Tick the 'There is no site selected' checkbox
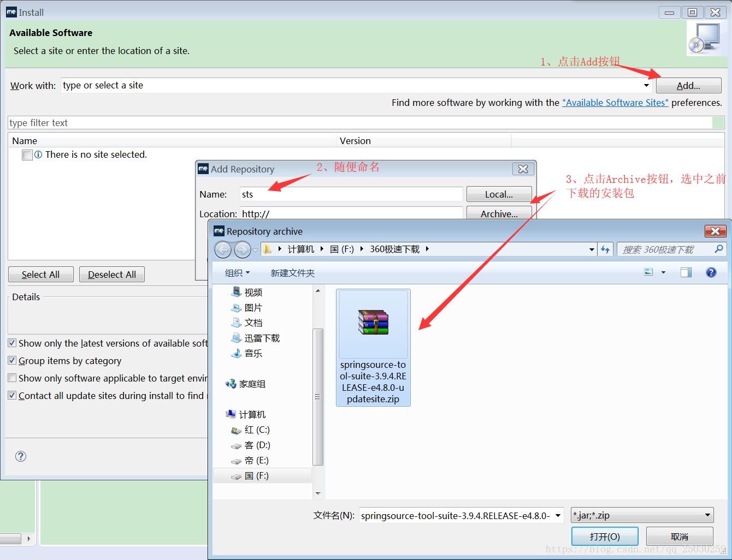 point(27,155)
